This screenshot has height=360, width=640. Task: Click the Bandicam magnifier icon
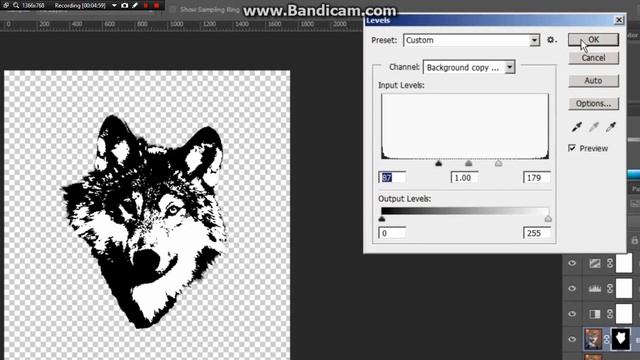point(16,5)
